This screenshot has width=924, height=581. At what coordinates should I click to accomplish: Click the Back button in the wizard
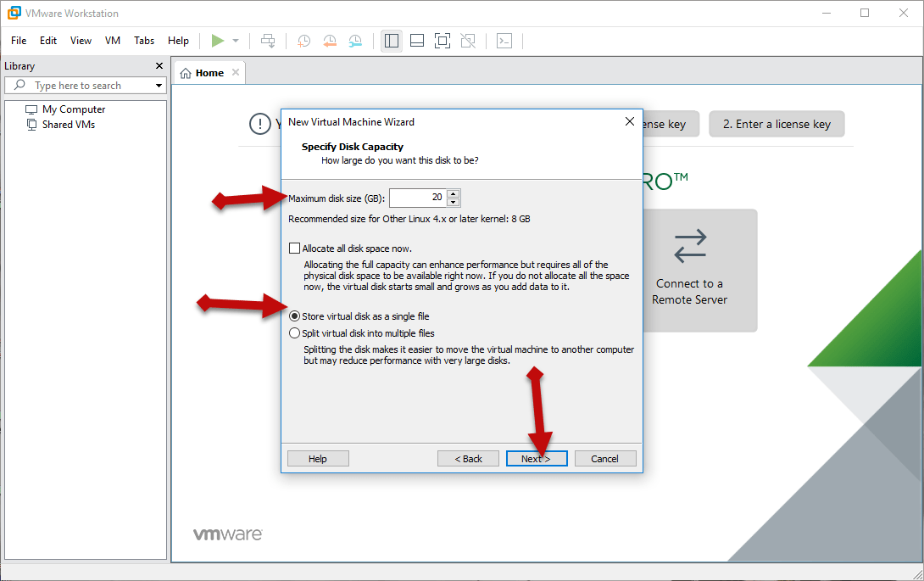tap(468, 459)
